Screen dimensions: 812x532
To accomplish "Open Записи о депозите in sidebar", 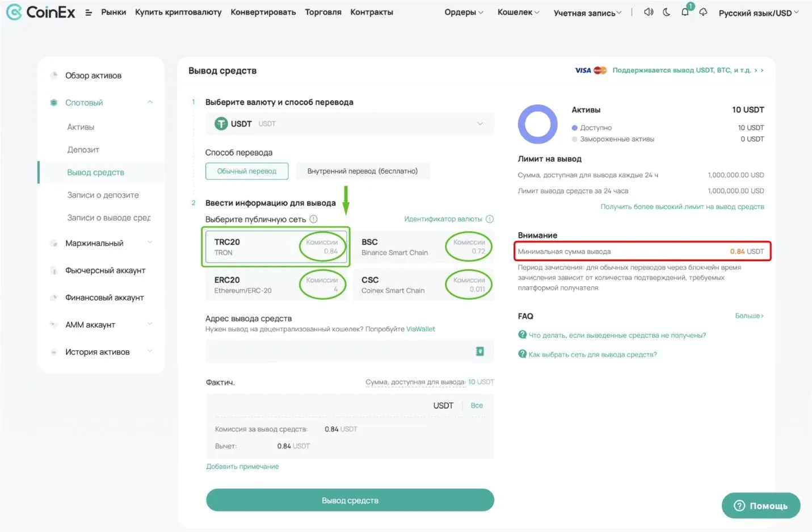I will (103, 195).
